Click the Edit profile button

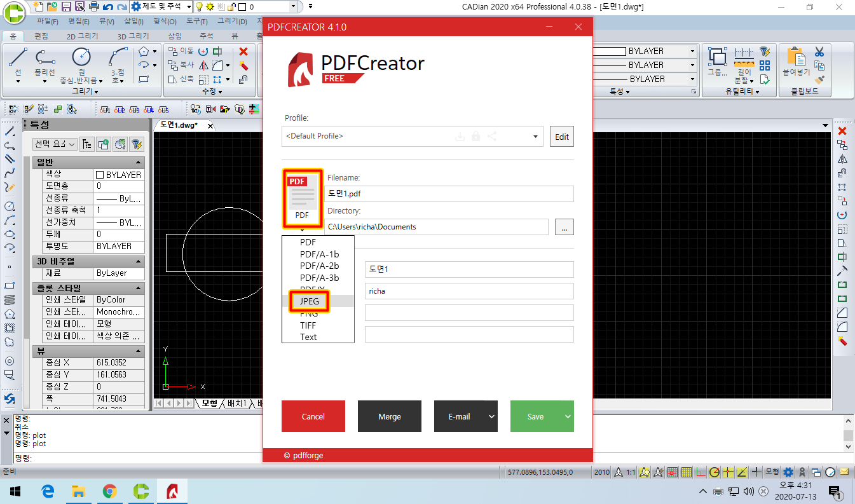coord(562,137)
